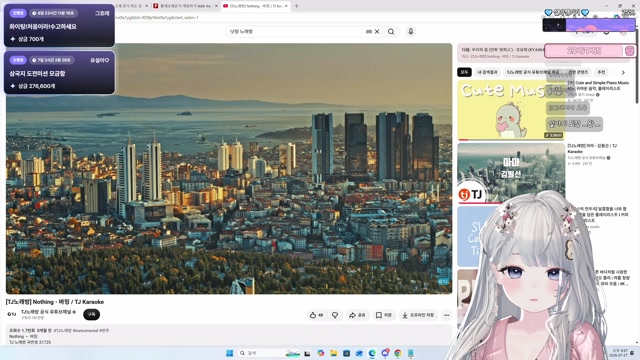Open a new browser tab with plus
Image resolution: width=640 pixels, height=360 pixels.
297,6
